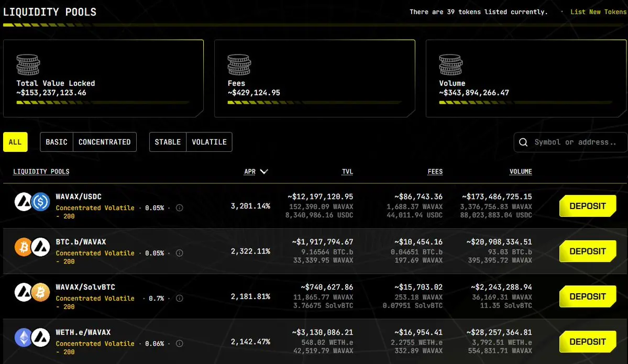Click the WAVAX token icon in WAVAX/SolvBTC row
The width and height of the screenshot is (628, 364).
click(x=23, y=292)
